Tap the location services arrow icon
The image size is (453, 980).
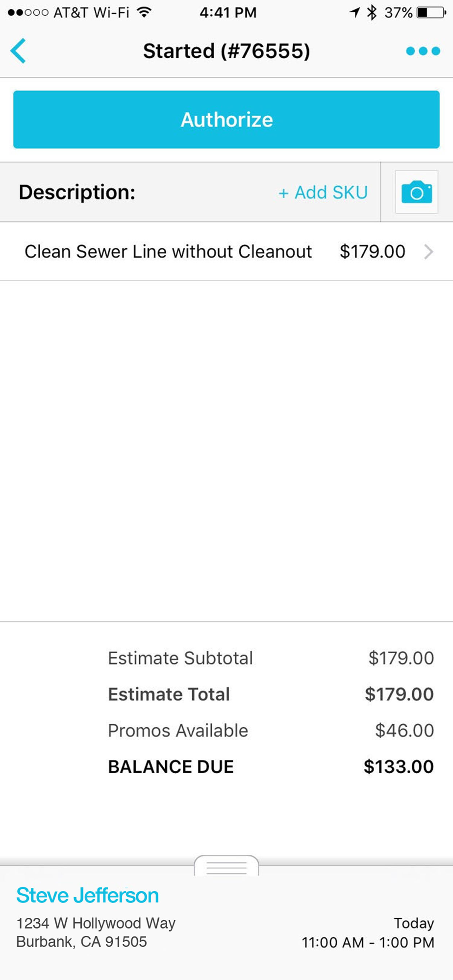click(x=354, y=12)
